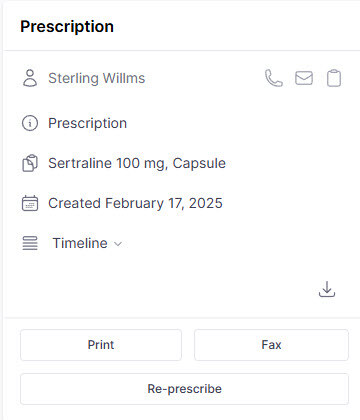Click the Prescription panel heading
The height and width of the screenshot is (420, 360).
pyautogui.click(x=67, y=26)
